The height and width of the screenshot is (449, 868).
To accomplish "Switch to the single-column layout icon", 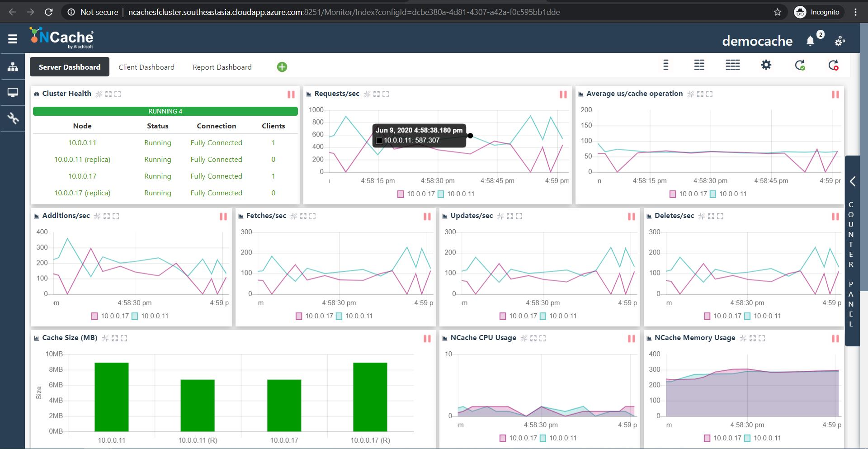I will tap(665, 65).
